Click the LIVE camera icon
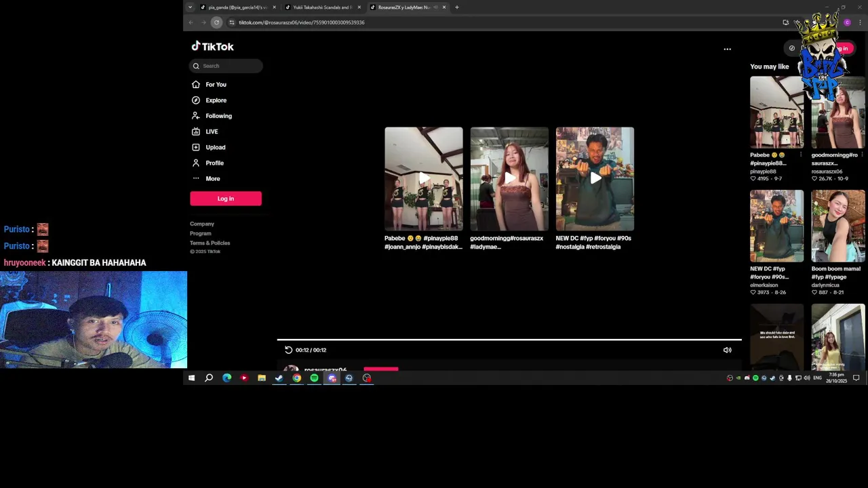Image resolution: width=868 pixels, height=488 pixels. tap(196, 131)
